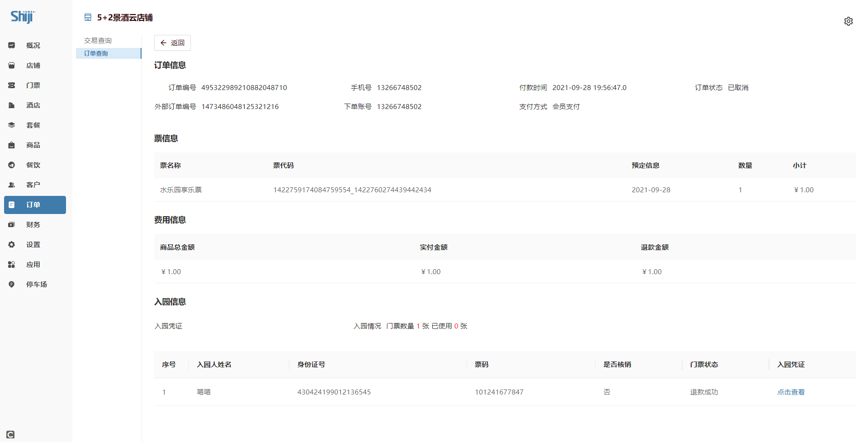Screen dimensions: 868x442
Task: Open the 商品 shopping bag icon
Action: coord(12,145)
